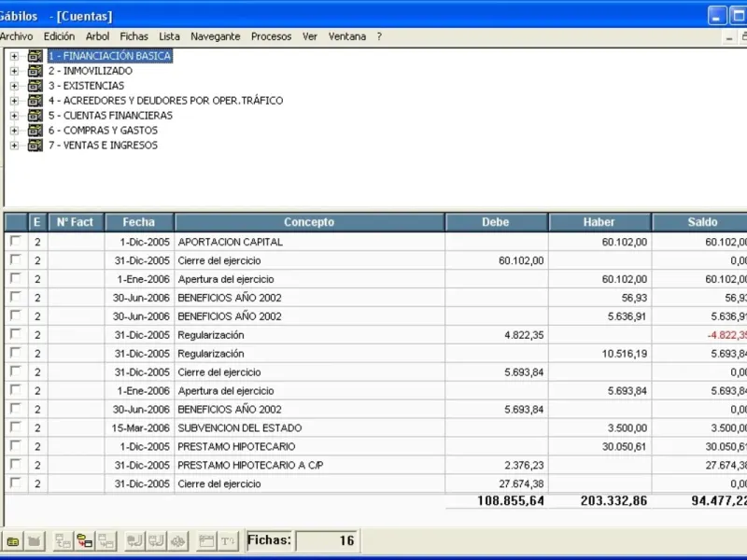The width and height of the screenshot is (747, 560).
Task: Click the icon beside 2 - INMOVILIZADO
Action: (35, 71)
